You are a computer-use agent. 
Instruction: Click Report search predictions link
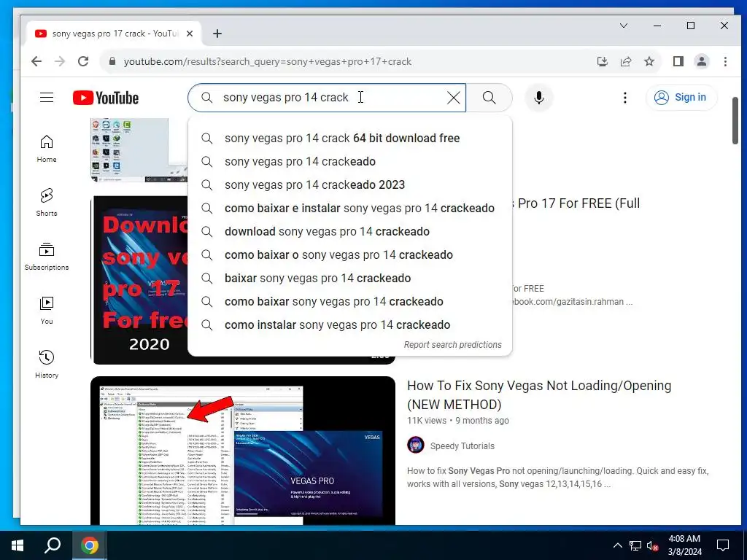pos(452,345)
